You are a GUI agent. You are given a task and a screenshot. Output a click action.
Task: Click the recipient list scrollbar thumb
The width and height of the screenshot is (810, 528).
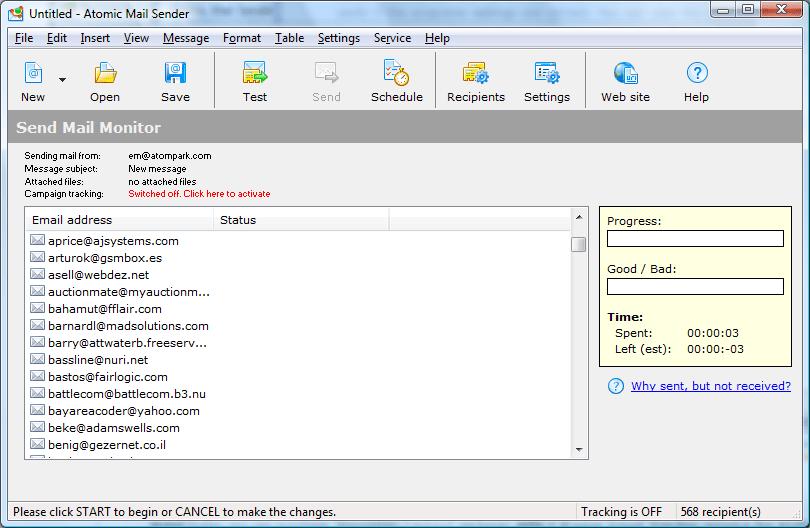coord(579,244)
